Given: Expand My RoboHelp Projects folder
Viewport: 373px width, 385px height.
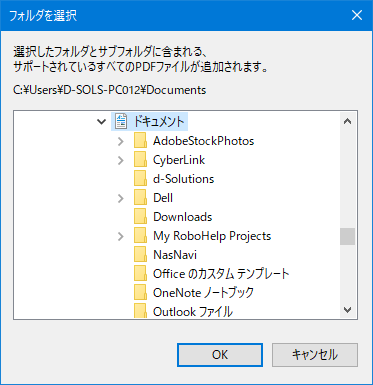Looking at the screenshot, I should click(x=121, y=236).
